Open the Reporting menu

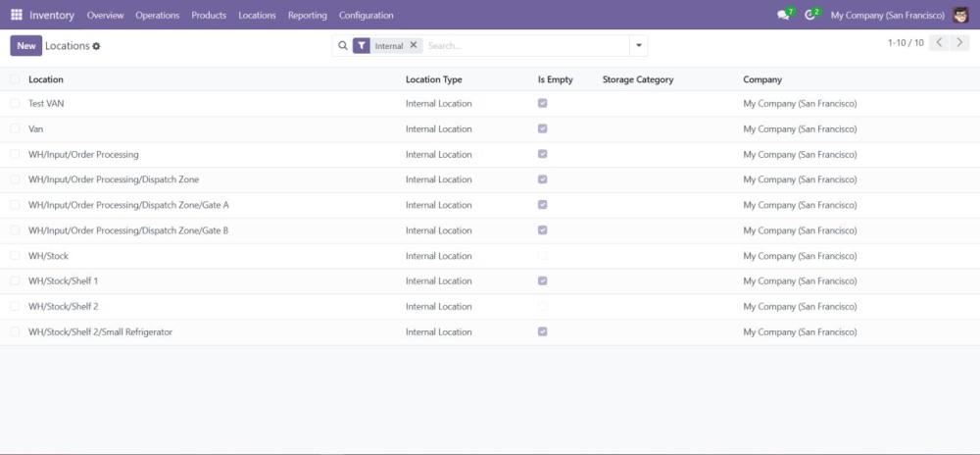pyautogui.click(x=307, y=15)
